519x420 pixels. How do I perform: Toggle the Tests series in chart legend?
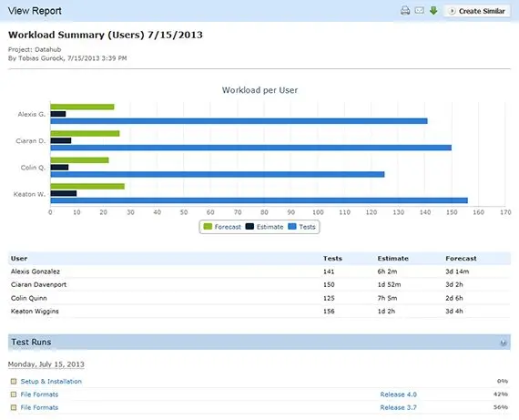coord(301,227)
